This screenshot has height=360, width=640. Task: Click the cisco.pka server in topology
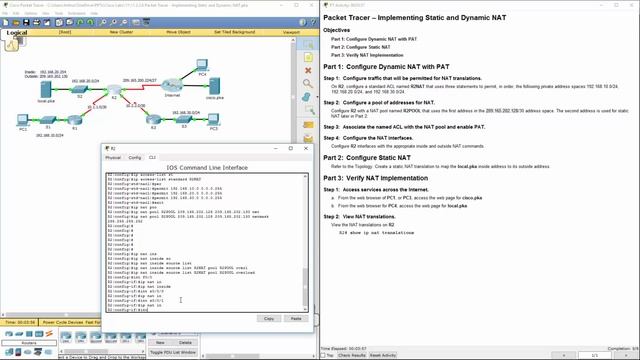[x=214, y=87]
